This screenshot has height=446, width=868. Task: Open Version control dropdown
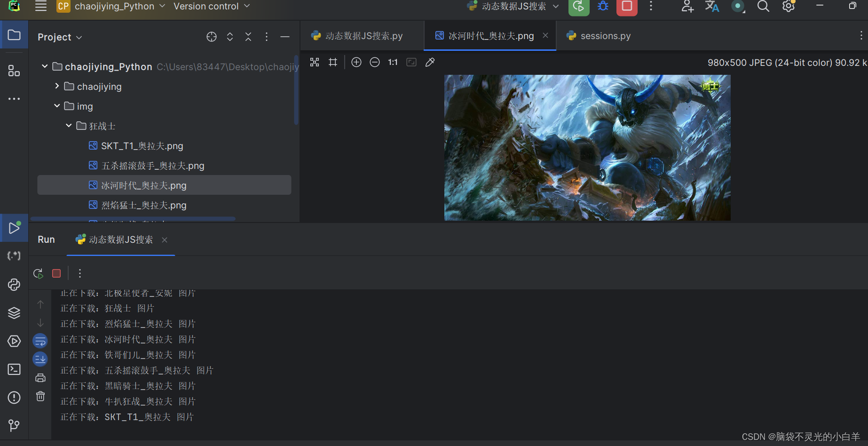tap(212, 6)
